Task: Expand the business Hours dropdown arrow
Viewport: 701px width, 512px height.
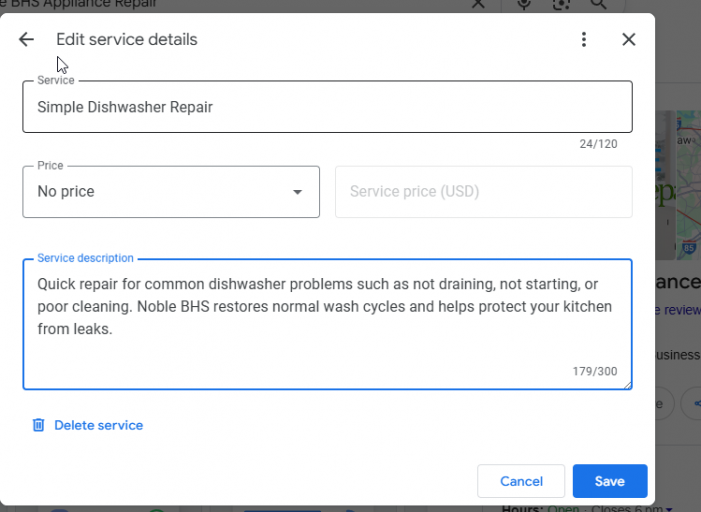Action: click(669, 509)
